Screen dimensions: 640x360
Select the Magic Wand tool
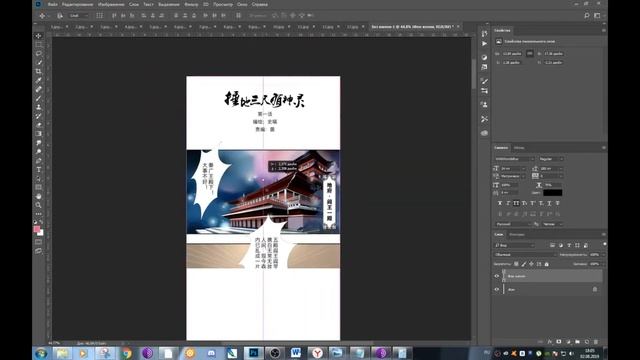[x=39, y=62]
